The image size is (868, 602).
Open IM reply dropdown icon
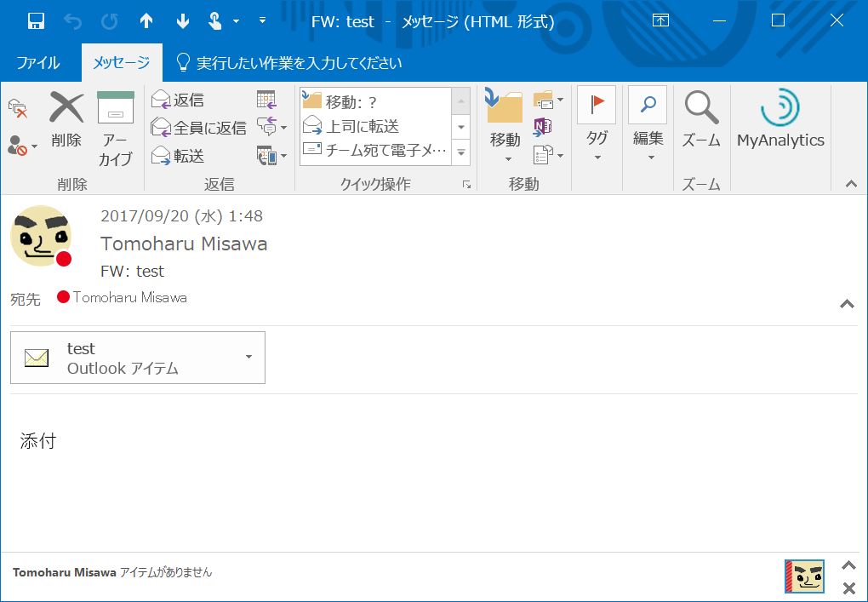pyautogui.click(x=271, y=128)
